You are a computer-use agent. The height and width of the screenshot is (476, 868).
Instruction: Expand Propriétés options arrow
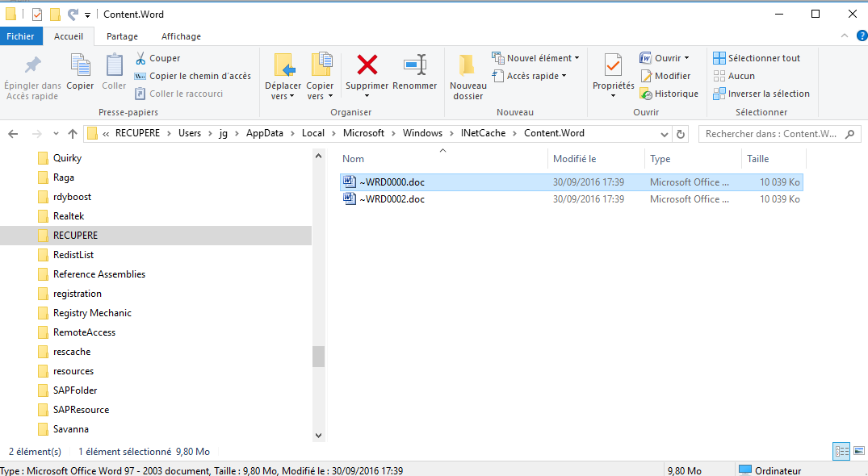pos(613,96)
